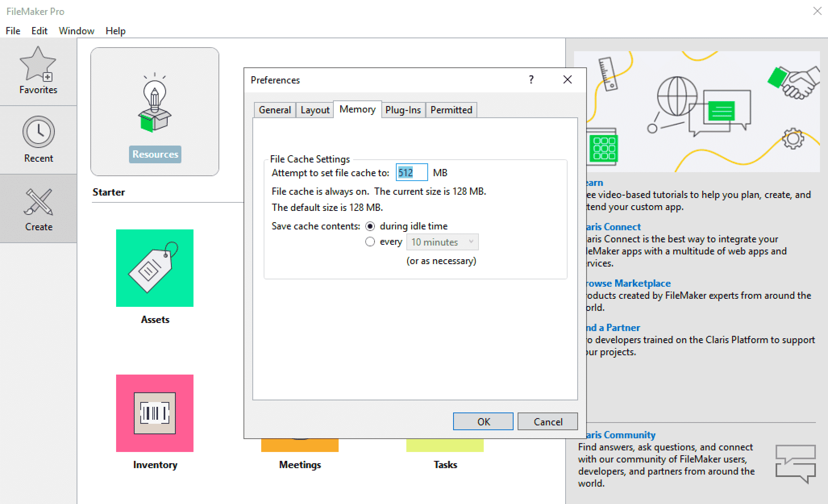Close the FileMaker Pro window
The image size is (828, 504).
[817, 11]
